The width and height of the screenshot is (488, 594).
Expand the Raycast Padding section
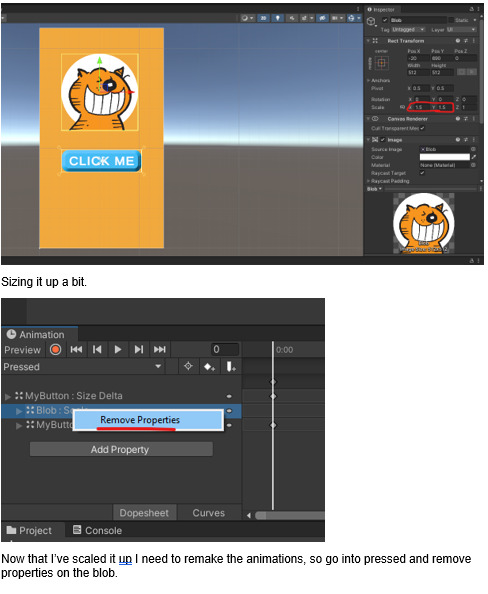(x=368, y=181)
